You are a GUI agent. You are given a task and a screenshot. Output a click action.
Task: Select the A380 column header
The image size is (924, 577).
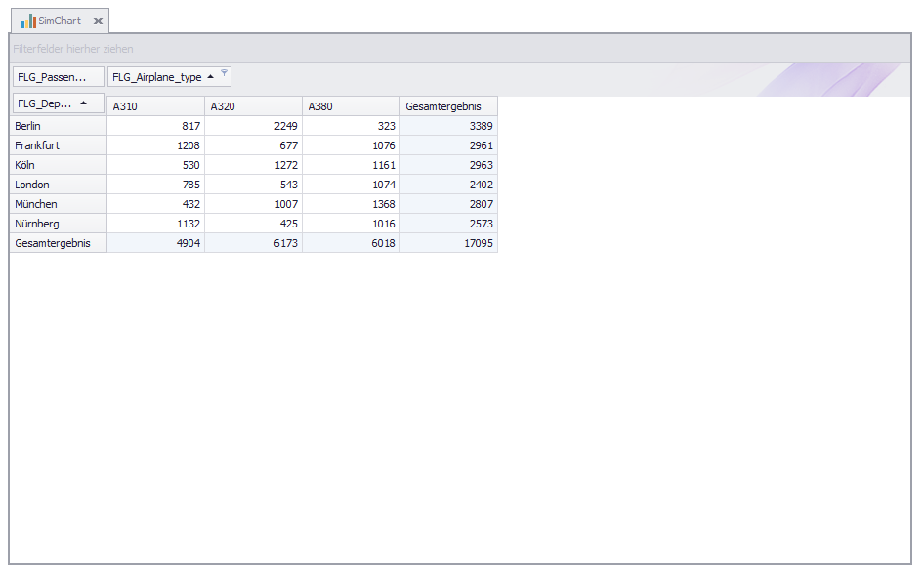point(351,106)
